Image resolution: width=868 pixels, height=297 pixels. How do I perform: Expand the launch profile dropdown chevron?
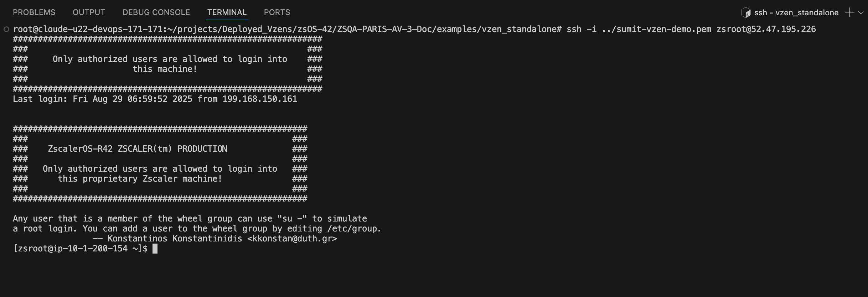(861, 13)
